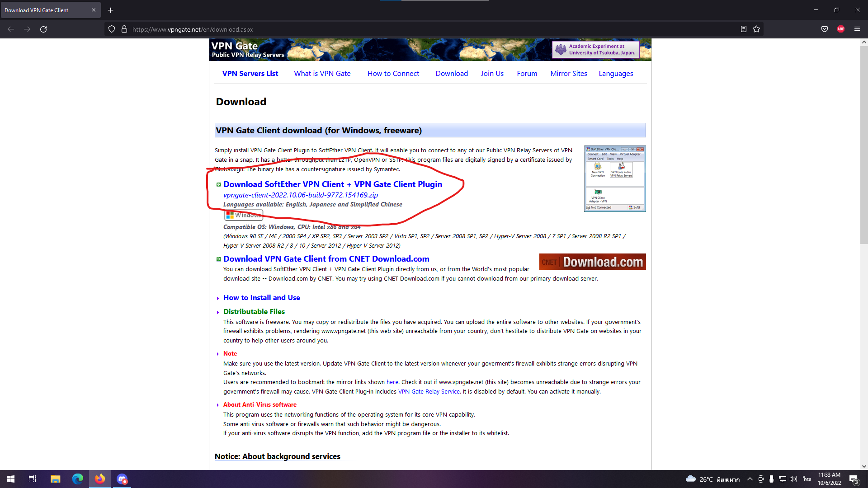Open the clock showing 11:33 AM
The width and height of the screenshot is (868, 488).
[x=829, y=479]
